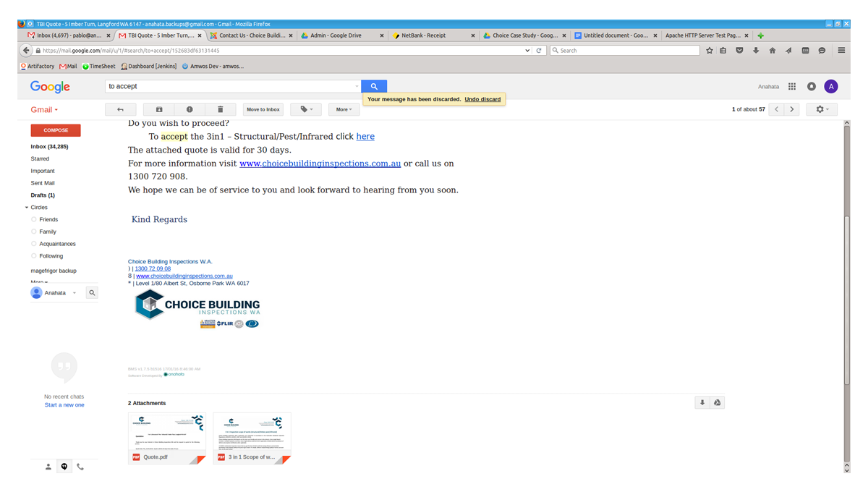This screenshot has height=492, width=868.
Task: Open the Gmail settings gear menu
Action: click(x=822, y=109)
